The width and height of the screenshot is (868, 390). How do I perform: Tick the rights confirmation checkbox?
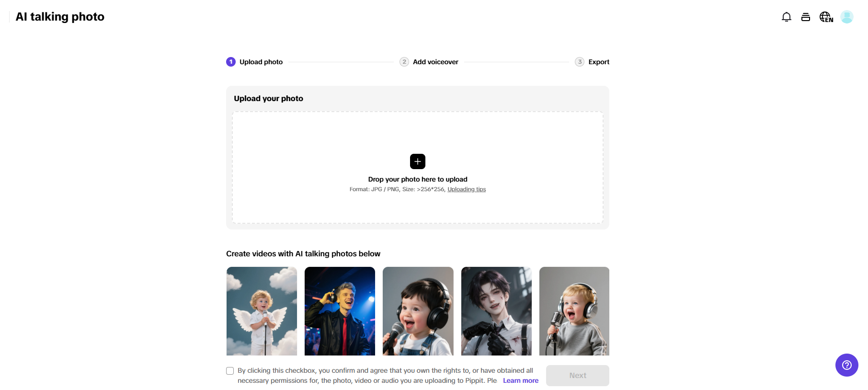[230, 371]
